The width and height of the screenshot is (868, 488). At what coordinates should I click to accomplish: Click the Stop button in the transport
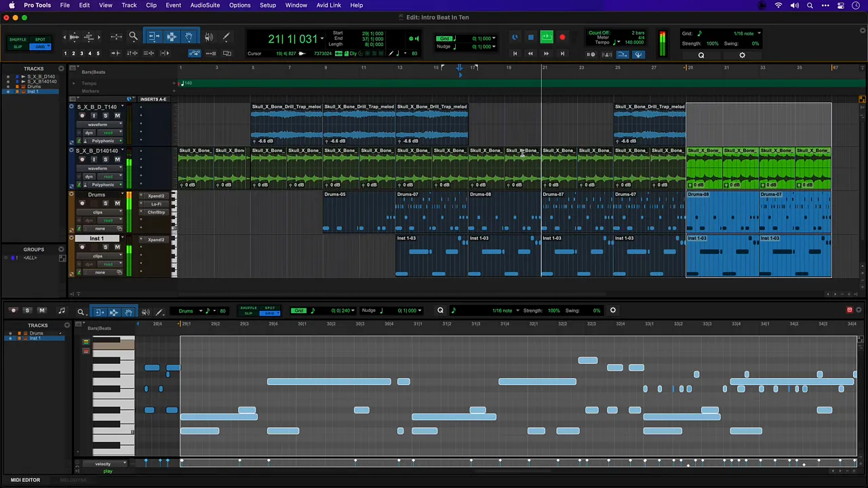pos(530,37)
